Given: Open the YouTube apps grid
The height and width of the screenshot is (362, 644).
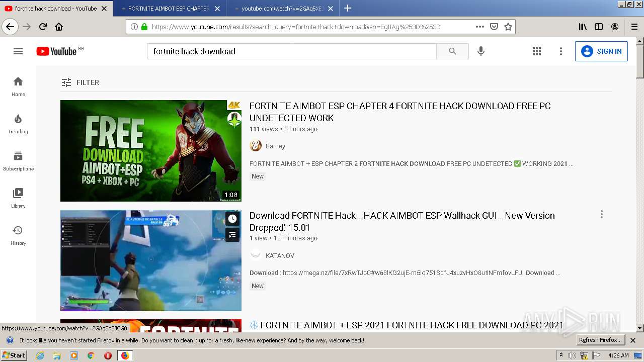Looking at the screenshot, I should tap(537, 51).
